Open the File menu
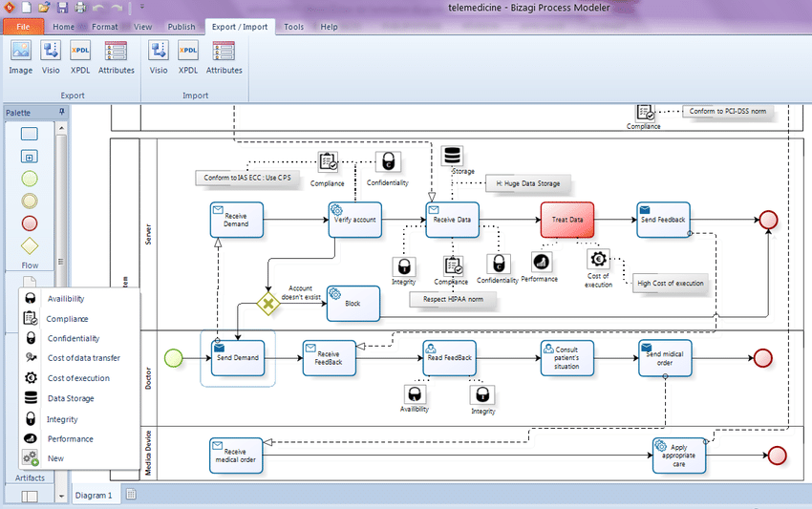Screen dimensions: 812x509 pyautogui.click(x=23, y=27)
